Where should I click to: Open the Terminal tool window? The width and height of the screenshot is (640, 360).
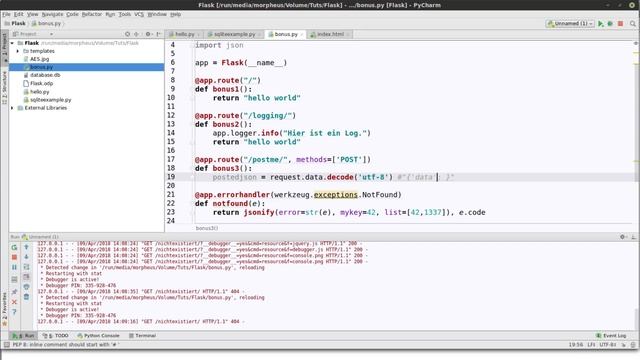tap(142, 336)
